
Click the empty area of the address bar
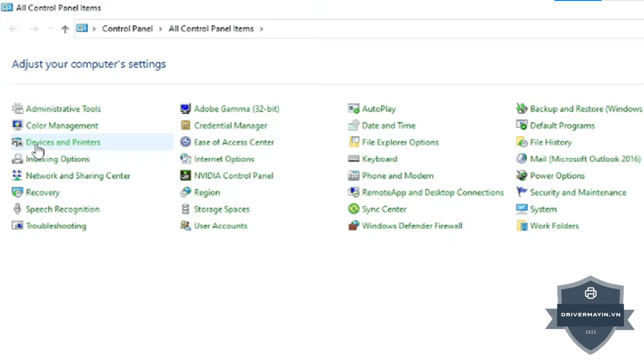click(453, 29)
